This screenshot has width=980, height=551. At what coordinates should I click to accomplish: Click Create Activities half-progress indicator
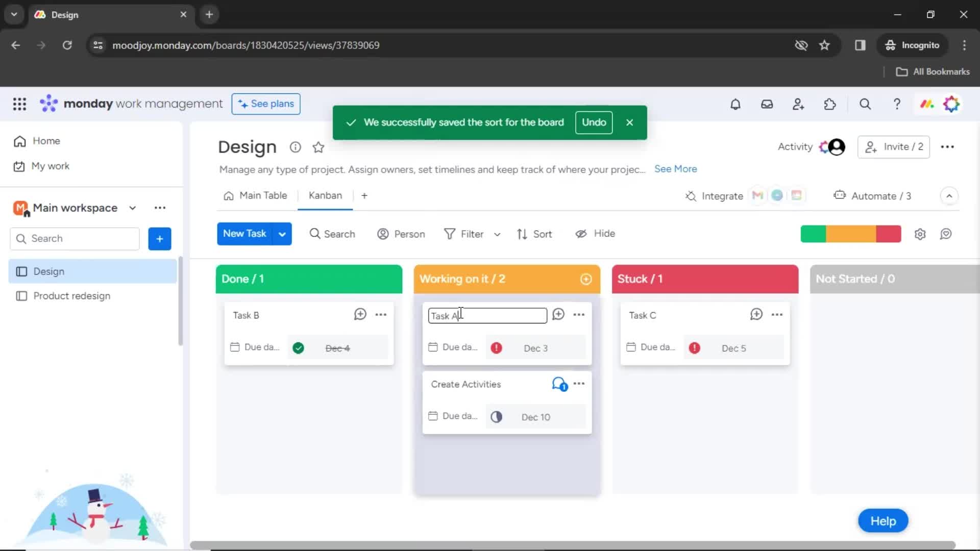coord(496,417)
